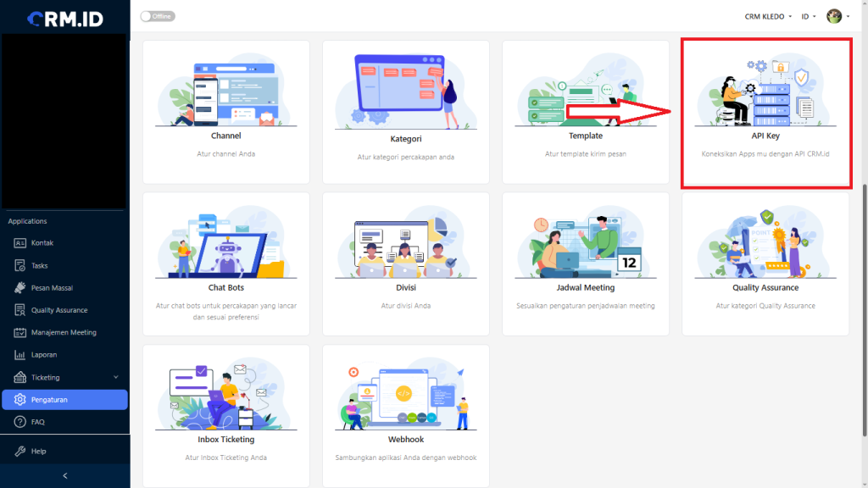
Task: Open Manajemen Meeting calendar icon
Action: tap(20, 332)
